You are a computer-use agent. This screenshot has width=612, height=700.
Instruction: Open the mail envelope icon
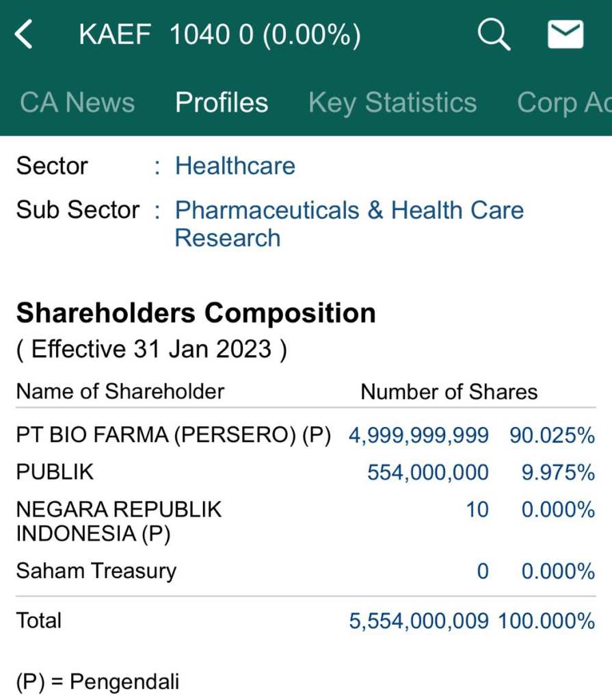point(566,34)
